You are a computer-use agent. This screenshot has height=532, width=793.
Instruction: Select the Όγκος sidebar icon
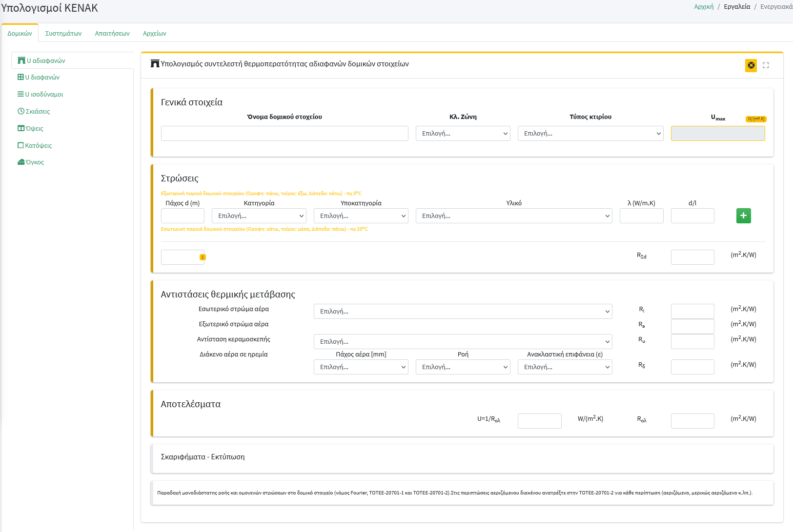(x=21, y=162)
